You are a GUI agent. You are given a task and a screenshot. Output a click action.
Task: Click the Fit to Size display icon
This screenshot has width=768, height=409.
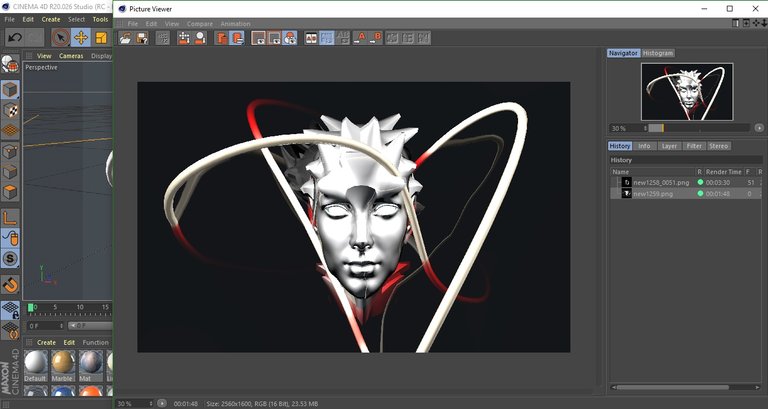[x=258, y=38]
